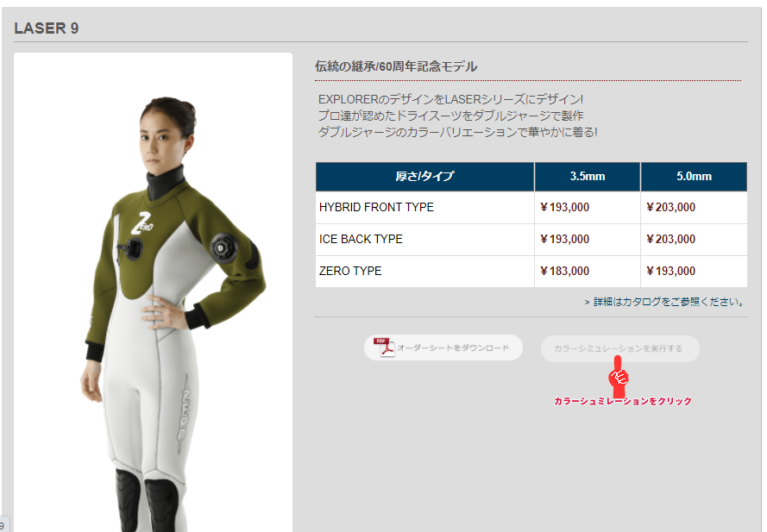Screen dimensions: 767x532
Task: Click the ZERO TYPE 3.5mm price ¥183,000
Action: click(564, 271)
